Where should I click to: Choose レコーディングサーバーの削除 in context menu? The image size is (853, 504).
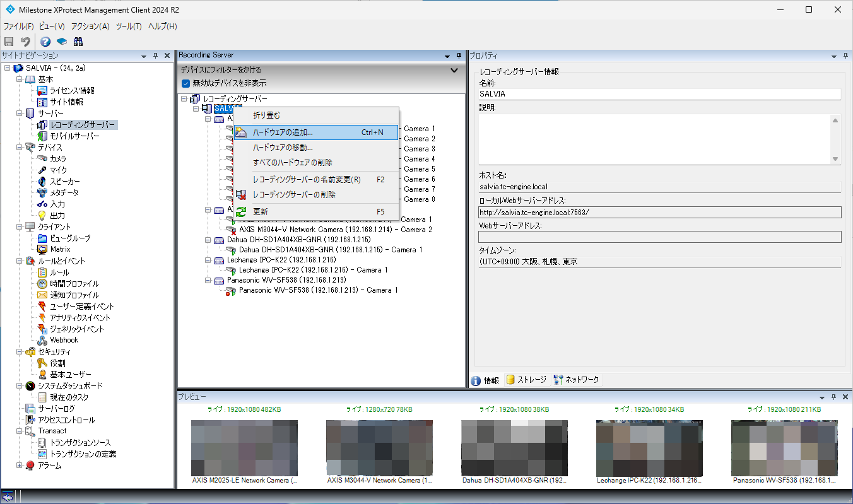point(316,195)
